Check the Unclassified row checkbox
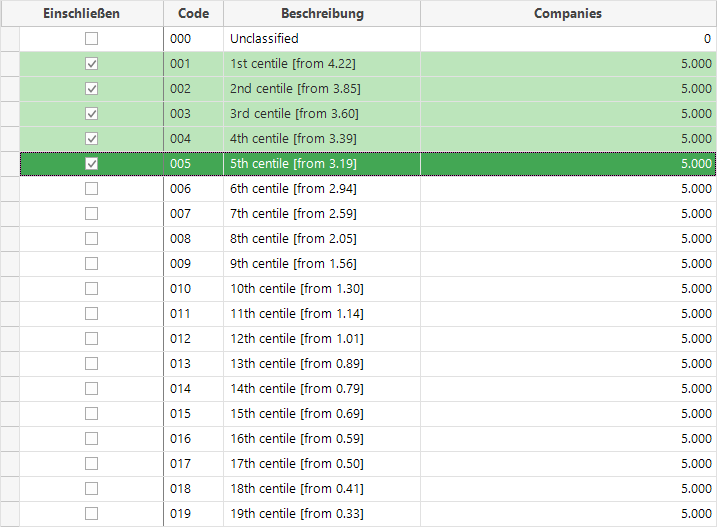Screen dimensions: 717x527 click(91, 38)
